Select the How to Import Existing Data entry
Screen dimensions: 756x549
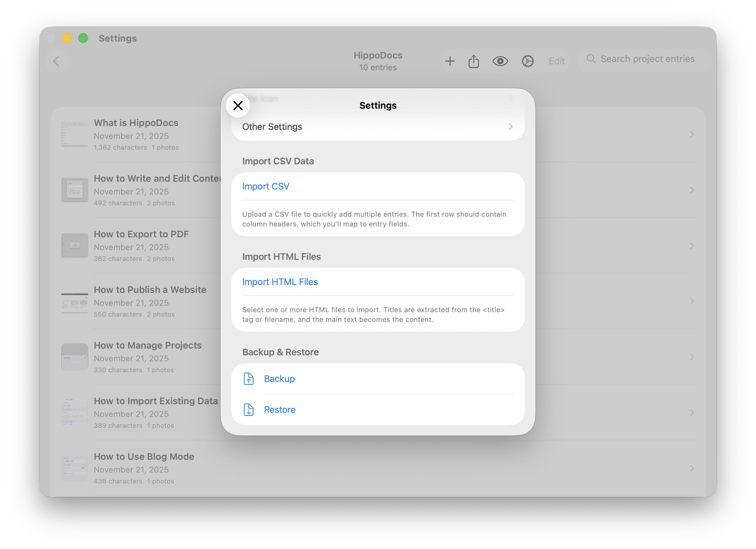click(155, 401)
